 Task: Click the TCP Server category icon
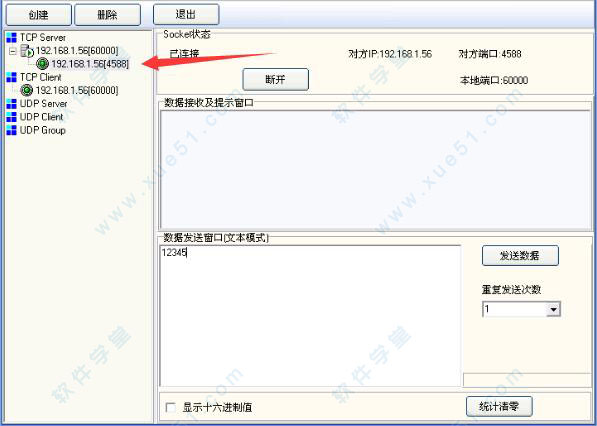[x=11, y=37]
